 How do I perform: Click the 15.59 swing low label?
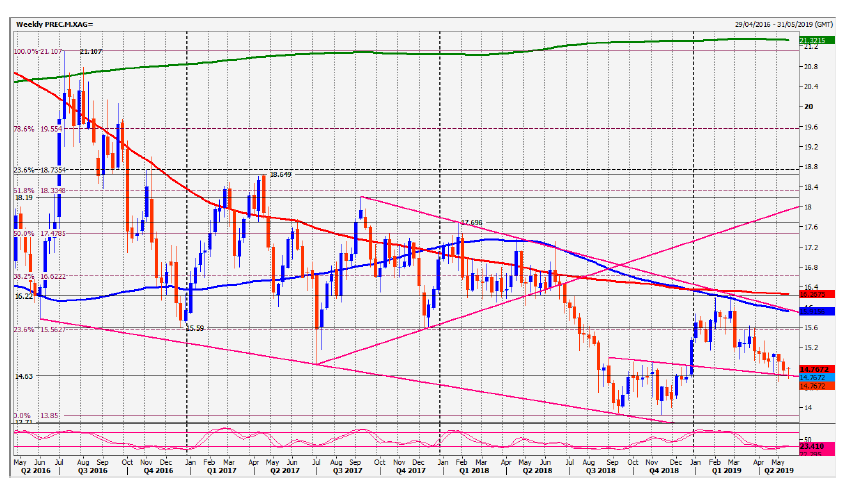pos(195,328)
